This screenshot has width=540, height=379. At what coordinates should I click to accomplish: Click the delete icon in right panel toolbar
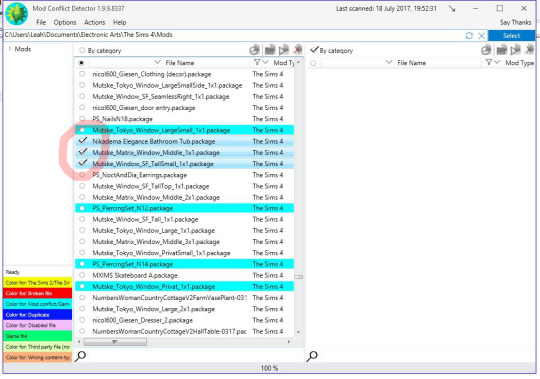530,50
